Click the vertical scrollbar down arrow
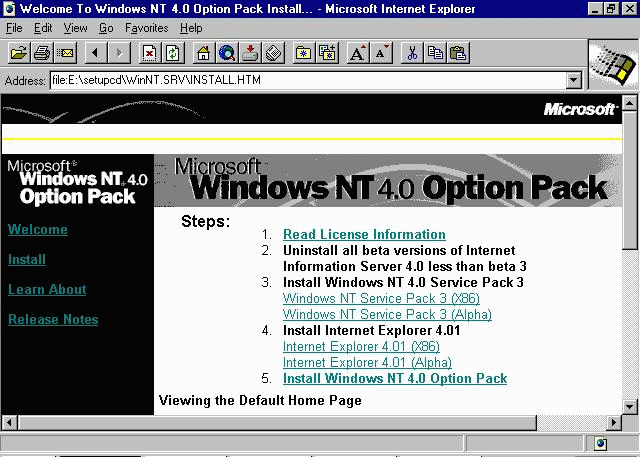The image size is (640, 457). 630,406
